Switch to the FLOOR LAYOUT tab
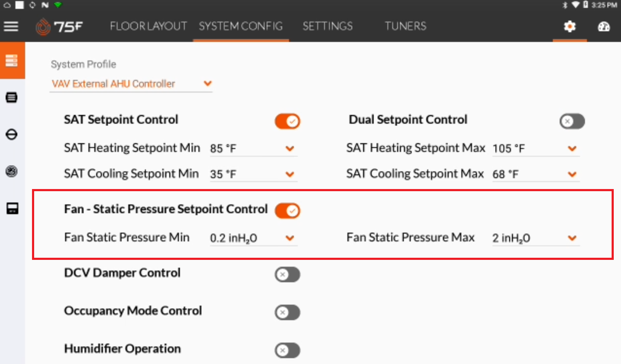Screen dimensions: 621x364 click(x=148, y=26)
